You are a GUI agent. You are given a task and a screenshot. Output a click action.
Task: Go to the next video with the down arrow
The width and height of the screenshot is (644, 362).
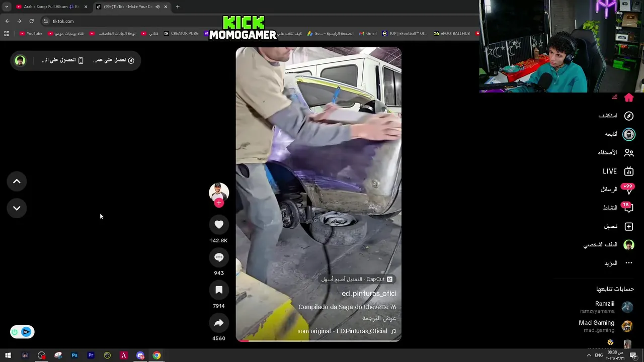point(17,208)
